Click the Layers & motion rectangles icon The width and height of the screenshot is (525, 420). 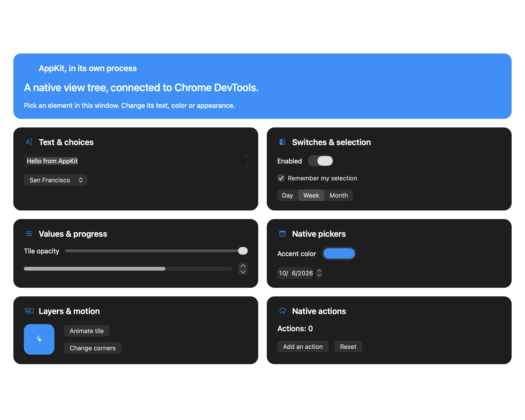click(x=29, y=311)
